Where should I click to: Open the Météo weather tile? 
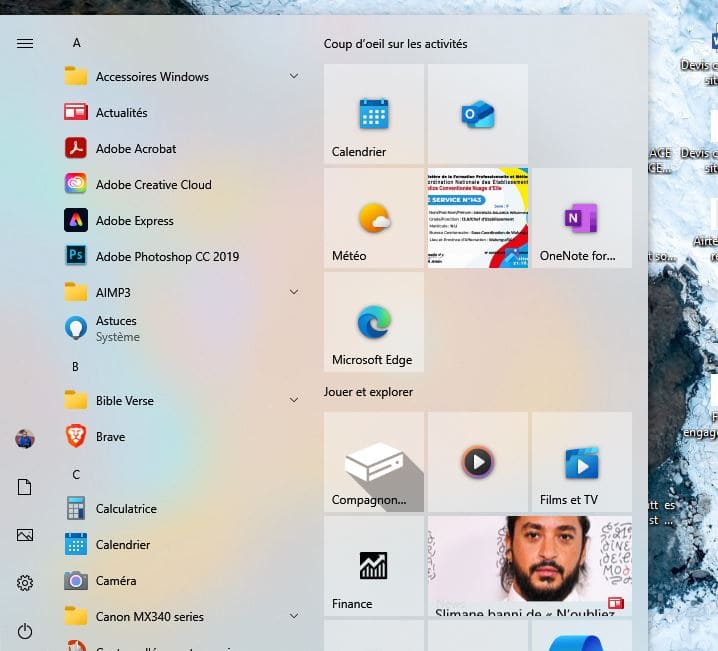[374, 218]
